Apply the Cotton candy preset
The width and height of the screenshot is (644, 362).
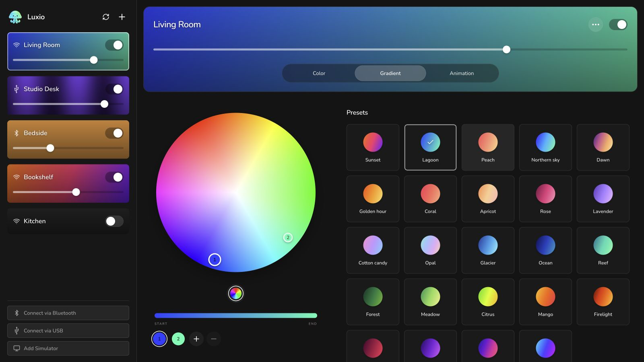[373, 250]
